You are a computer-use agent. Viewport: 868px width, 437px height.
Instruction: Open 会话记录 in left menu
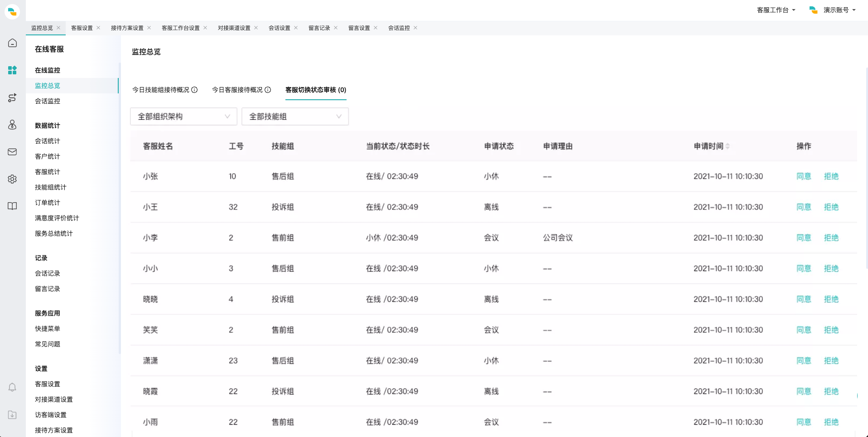(48, 273)
